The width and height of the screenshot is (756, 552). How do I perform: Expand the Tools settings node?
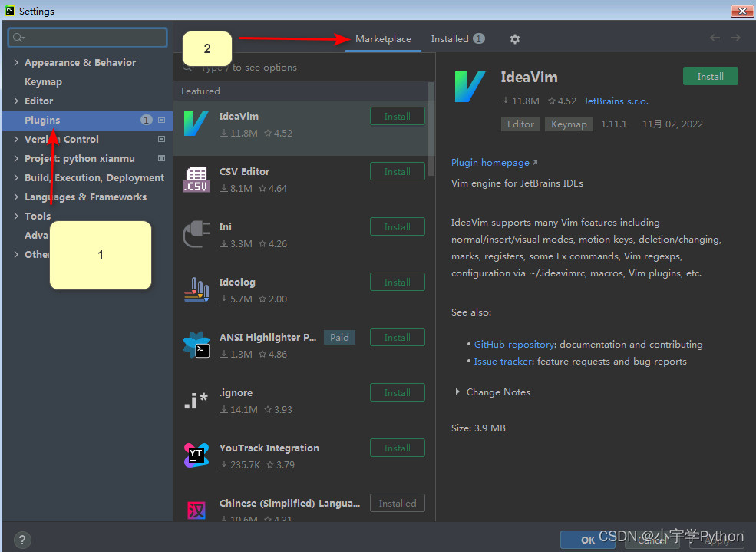coord(16,216)
